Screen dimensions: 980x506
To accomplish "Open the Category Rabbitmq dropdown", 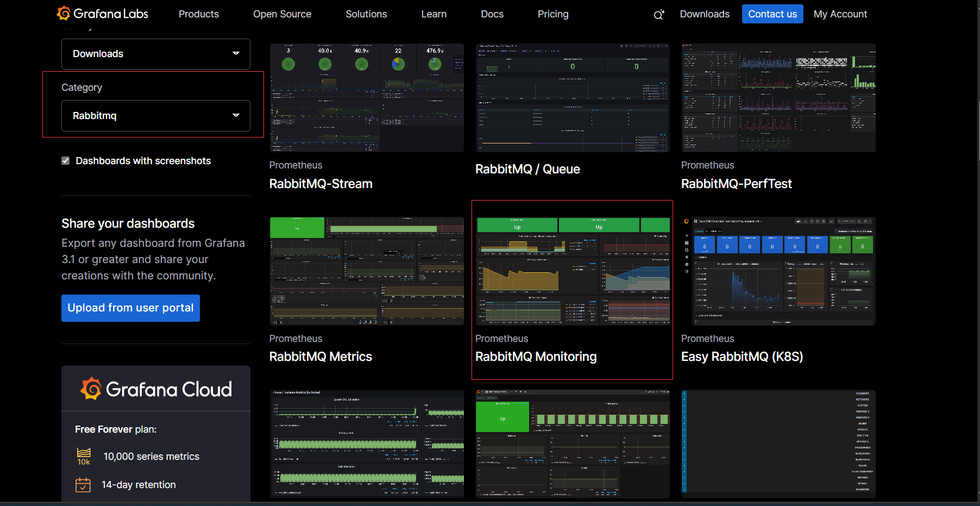I will (x=156, y=116).
